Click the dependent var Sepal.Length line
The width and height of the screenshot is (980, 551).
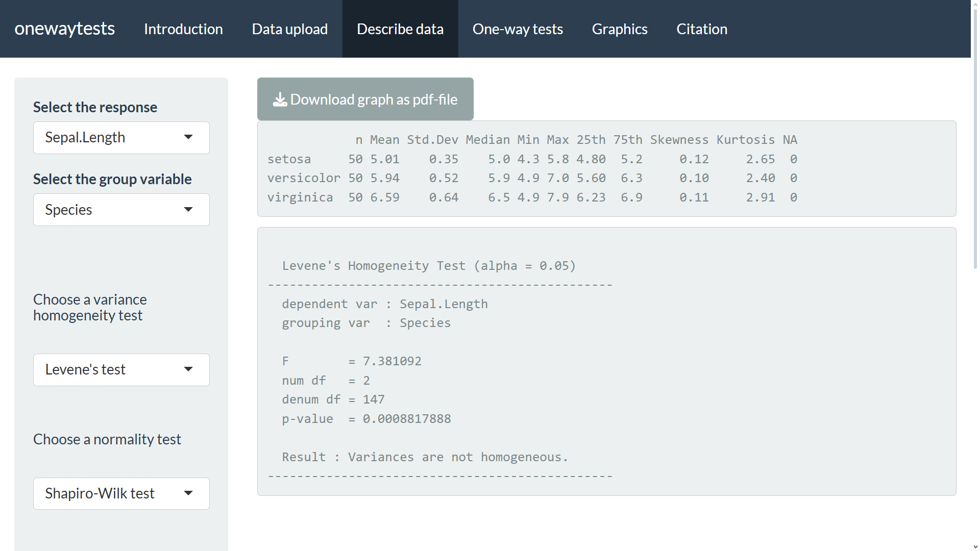point(385,304)
